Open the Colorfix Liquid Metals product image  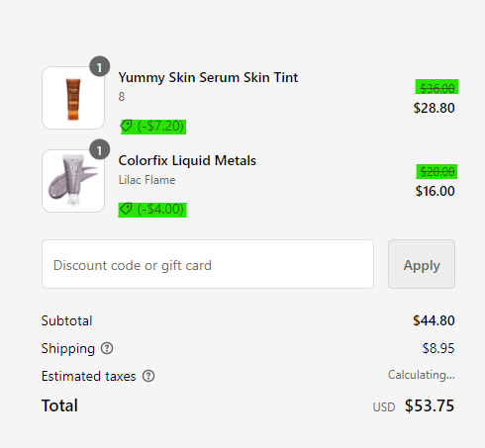pos(73,181)
